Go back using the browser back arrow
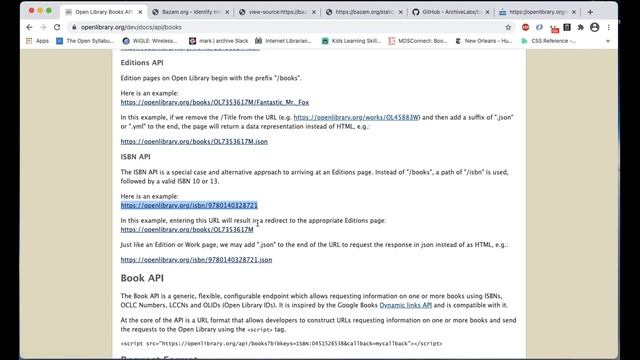Screen dimensions: 640x360 point(29,27)
